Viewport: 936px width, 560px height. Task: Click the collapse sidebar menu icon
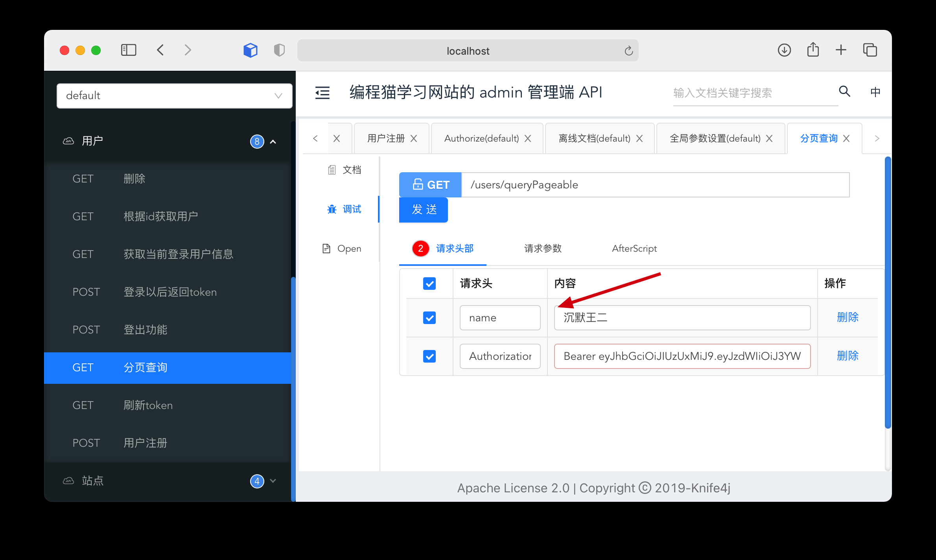(322, 93)
